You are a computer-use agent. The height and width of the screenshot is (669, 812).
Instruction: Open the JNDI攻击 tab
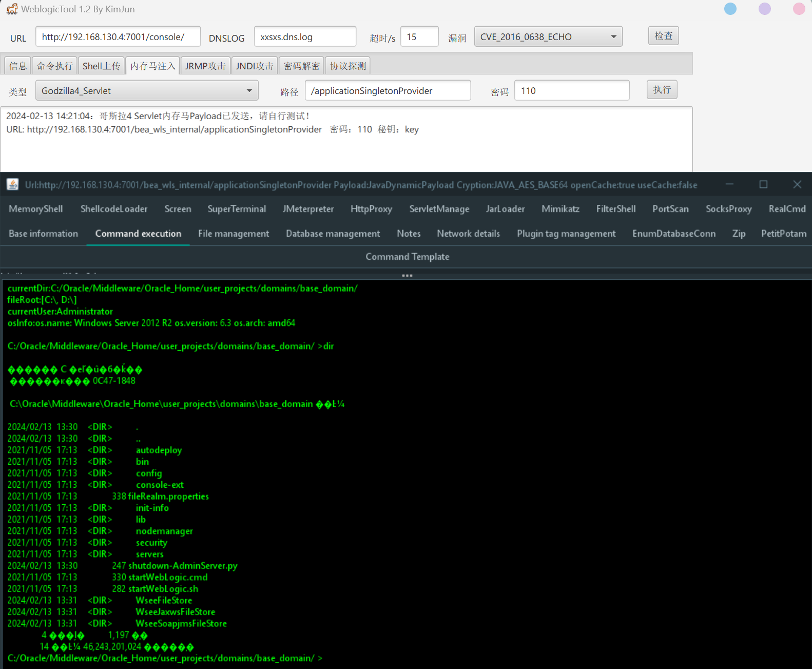[255, 66]
